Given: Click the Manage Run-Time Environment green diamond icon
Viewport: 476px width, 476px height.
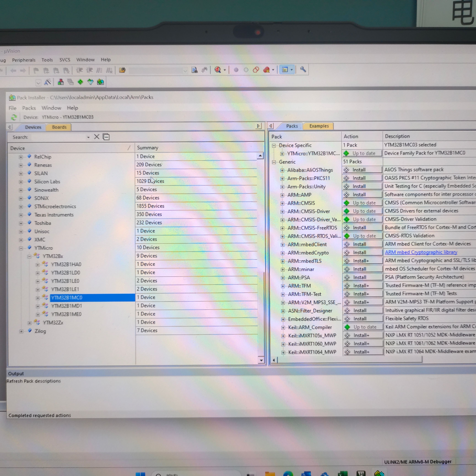Looking at the screenshot, I should pyautogui.click(x=81, y=82).
